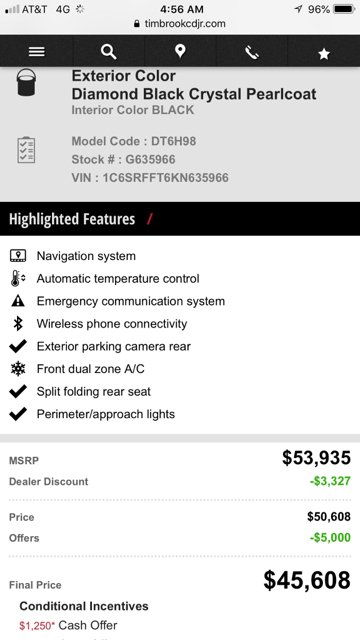
Task: Select the timbrookcdjr.com address bar
Action: click(180, 24)
